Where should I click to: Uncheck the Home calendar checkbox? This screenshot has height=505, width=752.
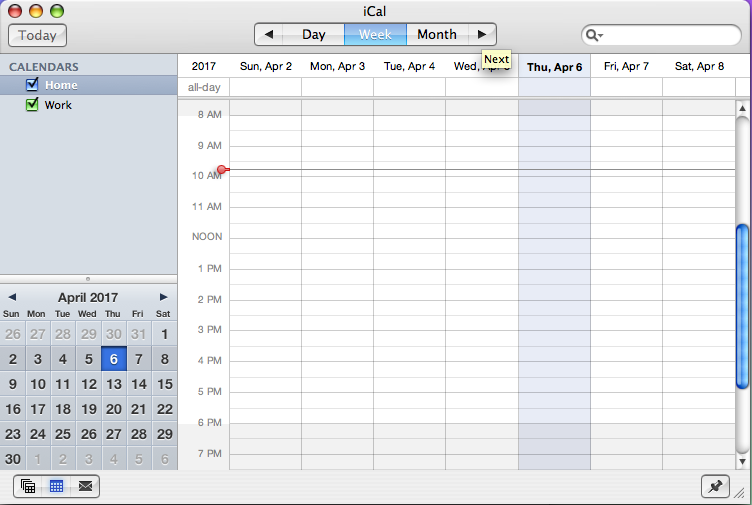(32, 84)
